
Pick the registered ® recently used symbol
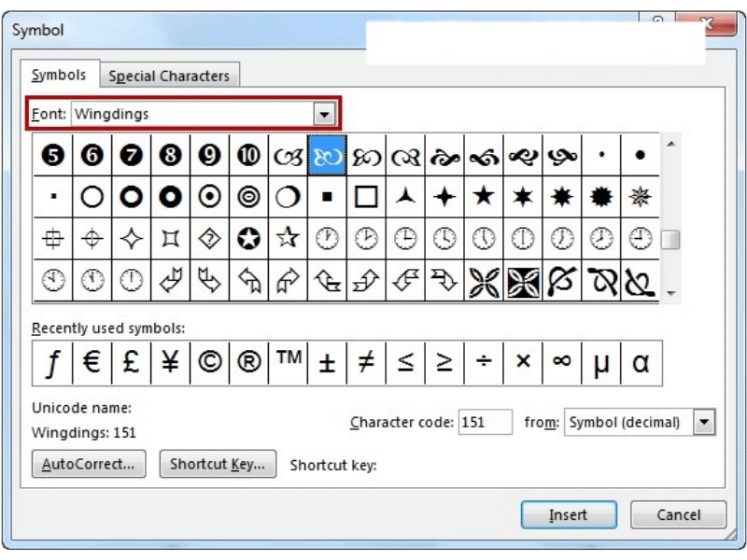coord(248,363)
